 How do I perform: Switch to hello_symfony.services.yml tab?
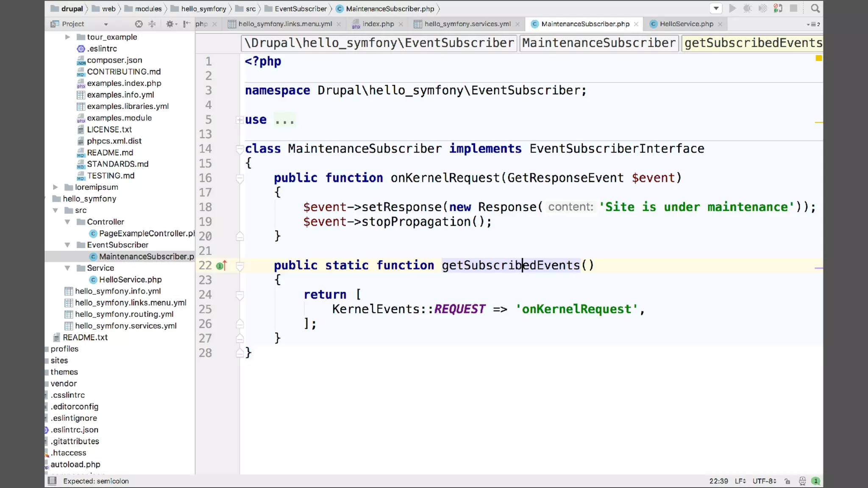(x=467, y=24)
